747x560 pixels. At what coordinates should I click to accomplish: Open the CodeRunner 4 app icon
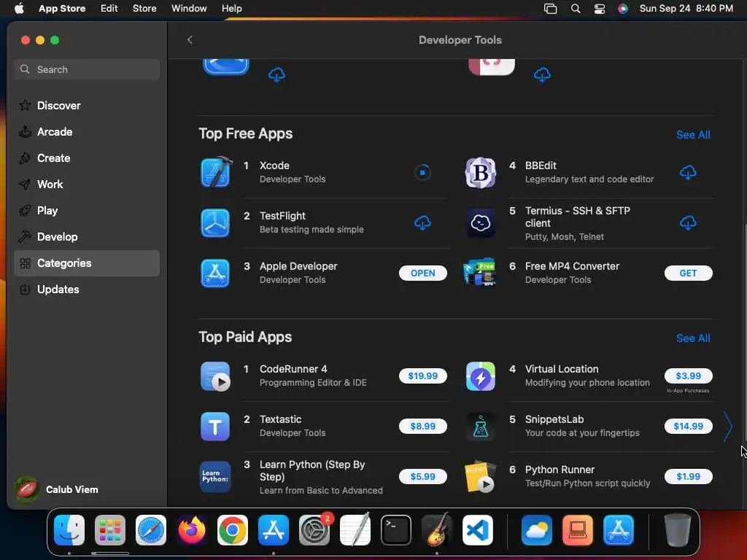coord(215,376)
